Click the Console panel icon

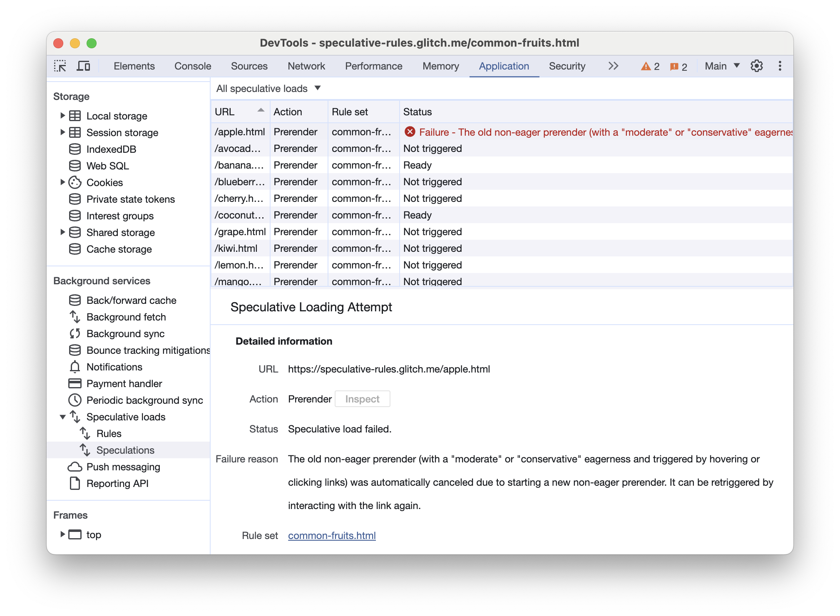point(192,66)
